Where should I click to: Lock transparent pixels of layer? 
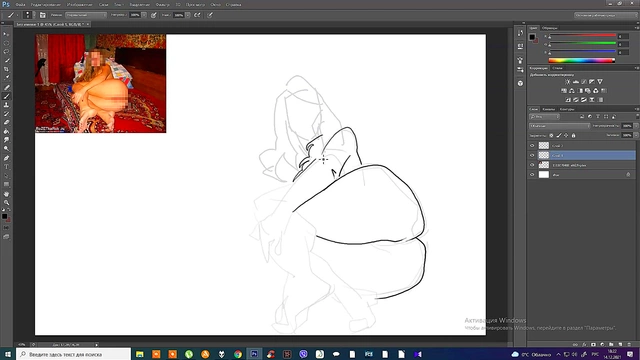click(551, 136)
